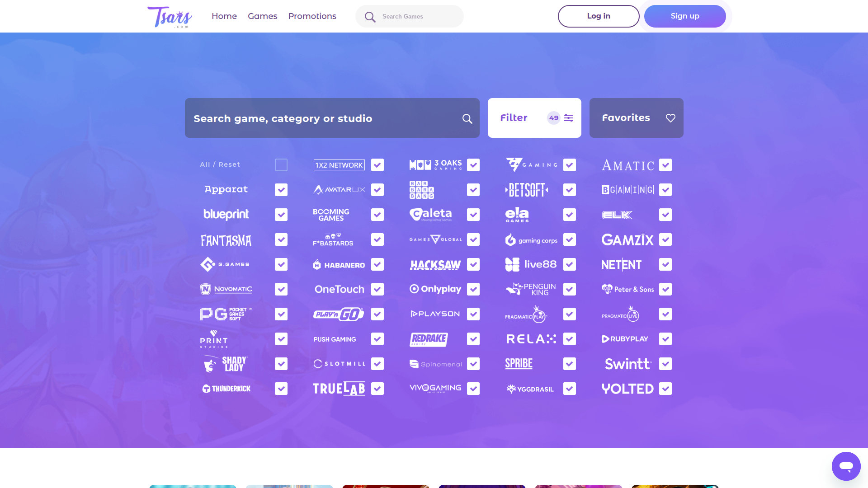
Task: Click the Log in button
Action: [x=598, y=16]
